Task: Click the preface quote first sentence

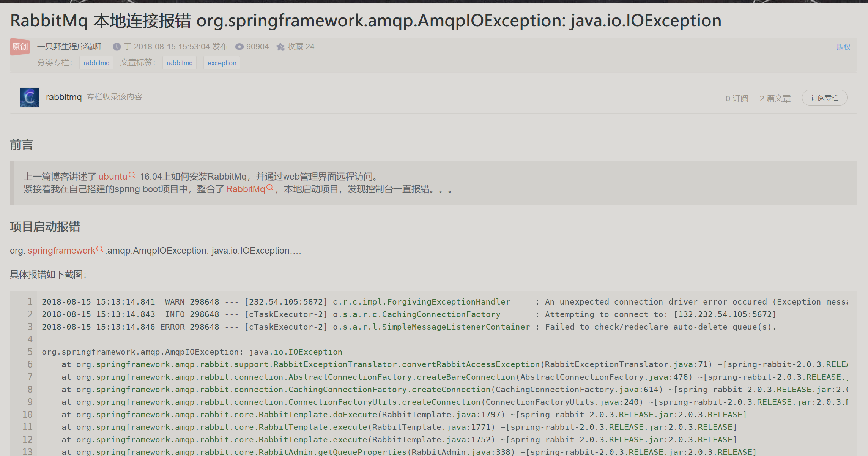Action: [201, 177]
